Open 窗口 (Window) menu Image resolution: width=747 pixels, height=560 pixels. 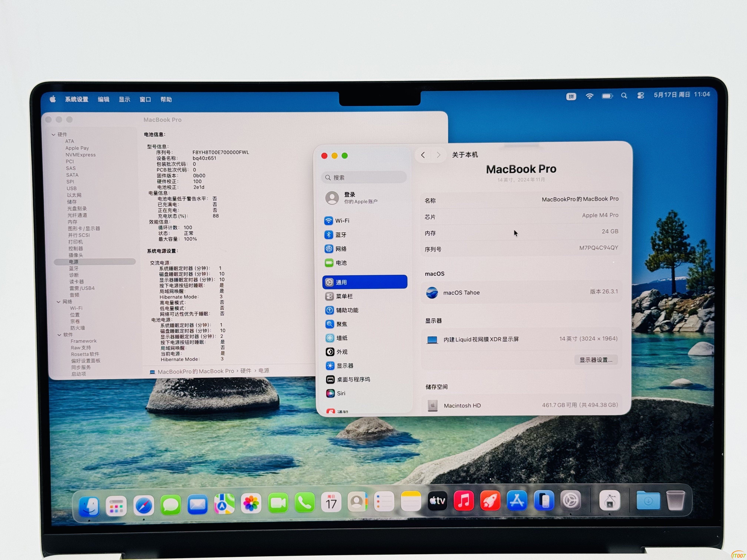tap(145, 99)
